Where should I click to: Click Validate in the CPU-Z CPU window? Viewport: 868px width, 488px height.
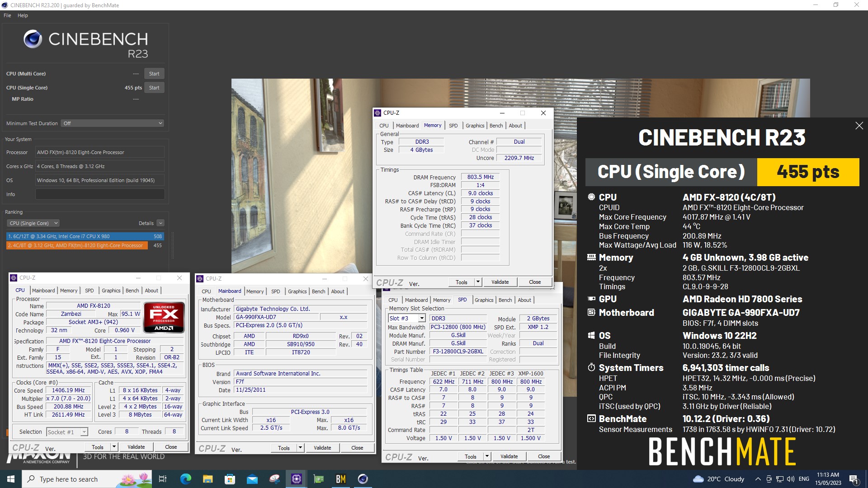[136, 447]
